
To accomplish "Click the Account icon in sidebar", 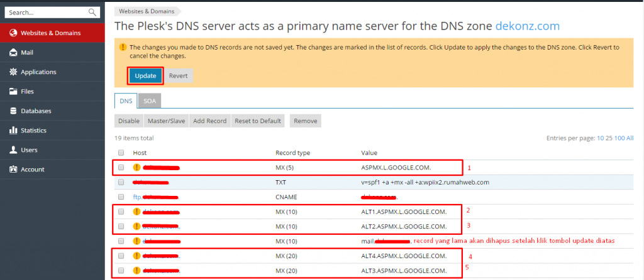I will [x=13, y=170].
